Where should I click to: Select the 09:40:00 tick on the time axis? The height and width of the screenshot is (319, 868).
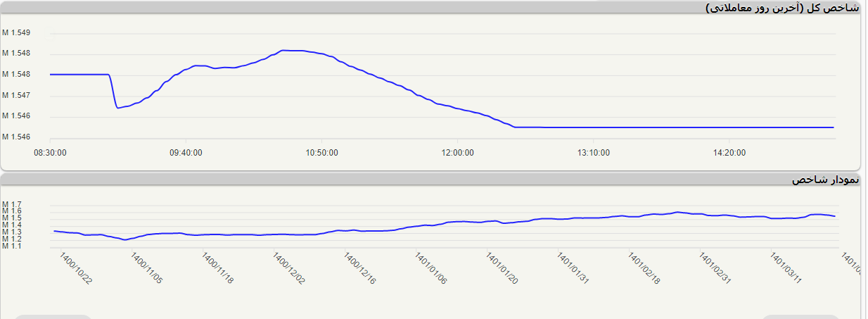[186, 153]
